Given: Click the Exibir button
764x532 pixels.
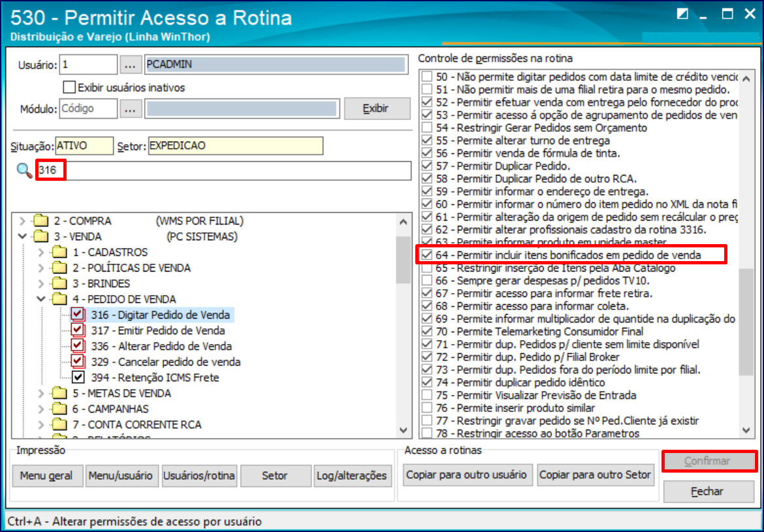Looking at the screenshot, I should [x=377, y=108].
